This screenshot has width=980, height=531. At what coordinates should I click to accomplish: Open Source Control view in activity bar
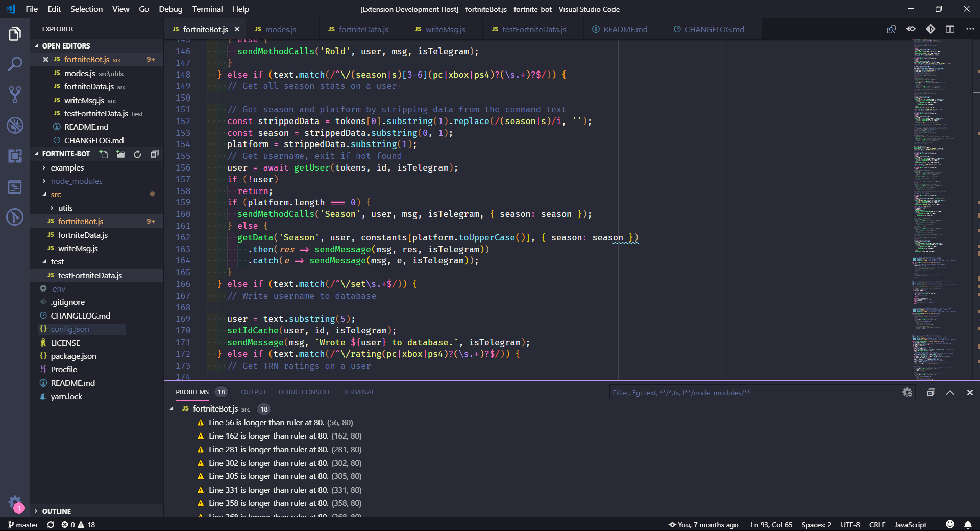[15, 94]
